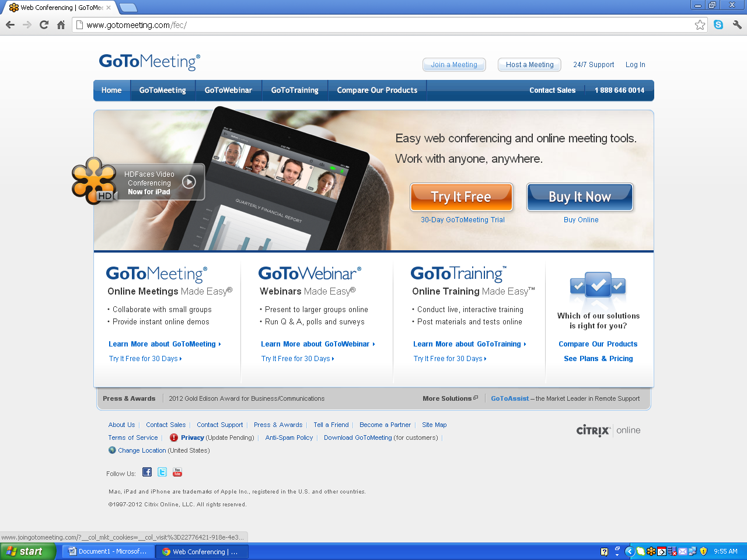Click the help question mark in taskbar
The height and width of the screenshot is (560, 747).
coord(605,551)
